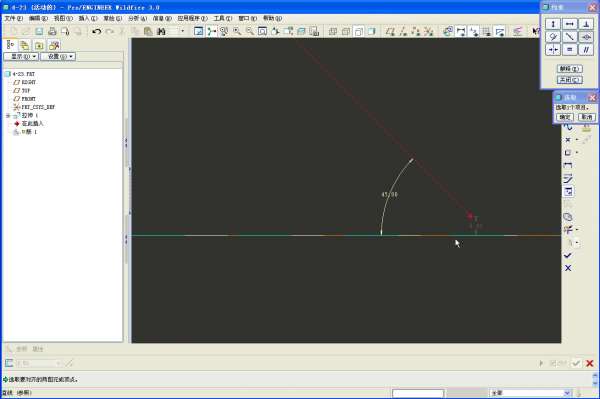600x399 pixels.
Task: Switch to no hidden line display mode
Action: pos(359,31)
